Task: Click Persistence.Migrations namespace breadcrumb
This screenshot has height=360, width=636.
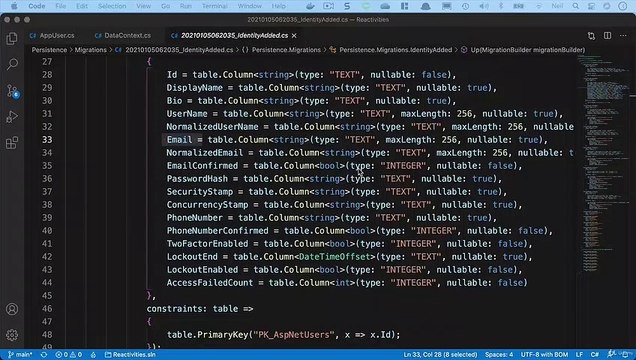Action: click(x=286, y=50)
